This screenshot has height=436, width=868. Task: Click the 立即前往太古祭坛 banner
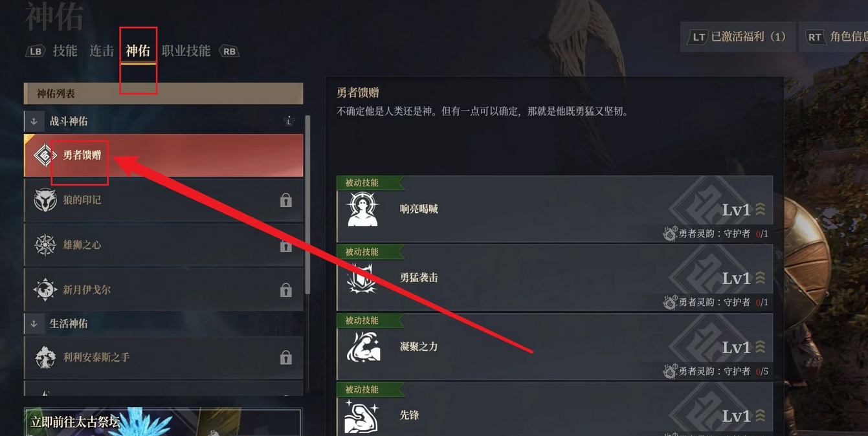(x=163, y=422)
